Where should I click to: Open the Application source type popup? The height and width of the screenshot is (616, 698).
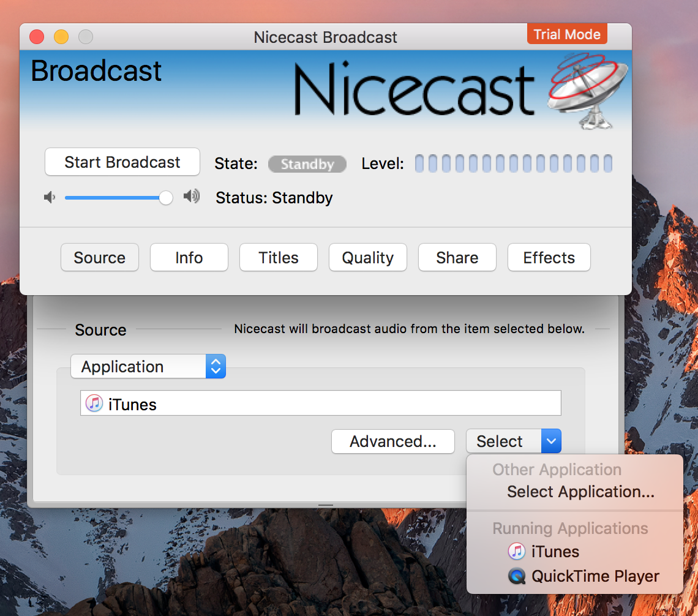(x=148, y=366)
